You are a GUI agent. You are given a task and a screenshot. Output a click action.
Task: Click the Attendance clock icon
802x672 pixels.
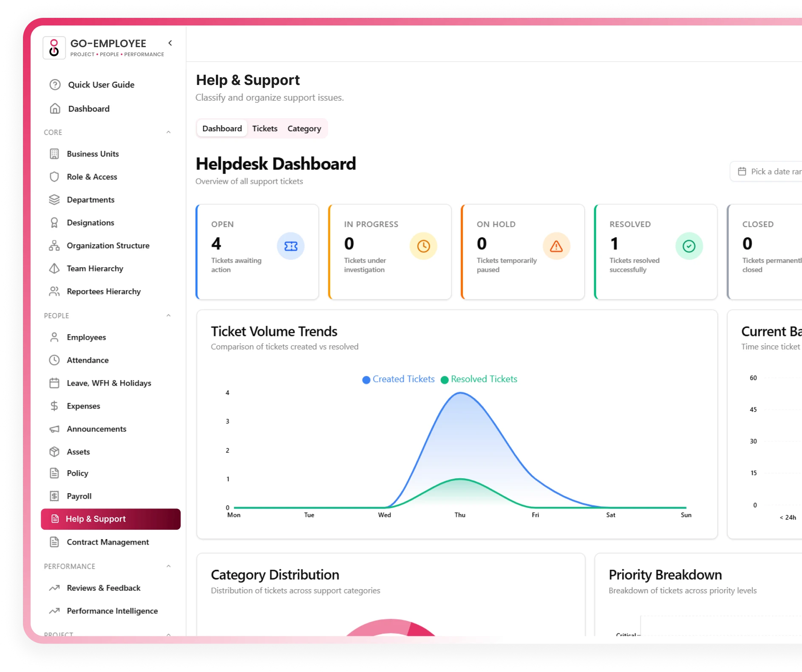click(x=54, y=360)
